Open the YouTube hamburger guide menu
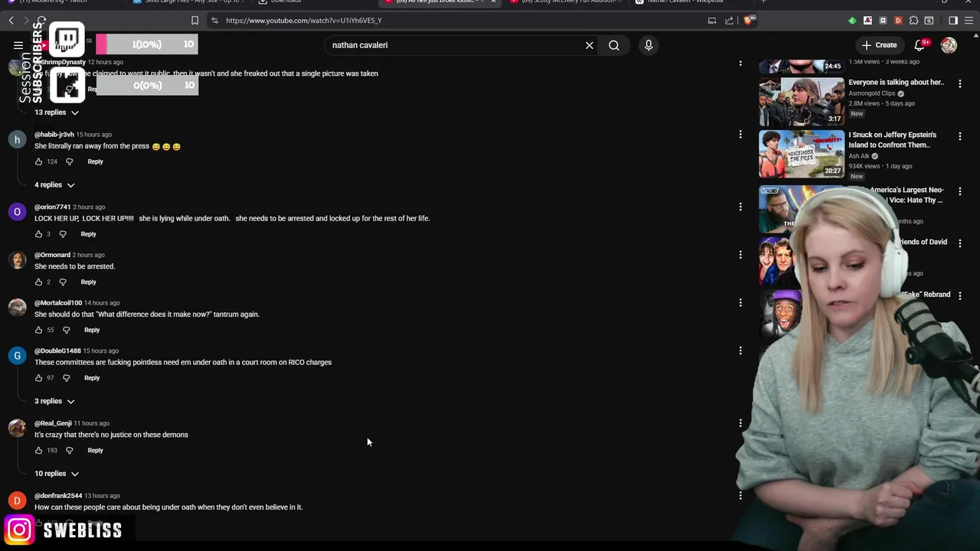980x551 pixels. click(18, 45)
